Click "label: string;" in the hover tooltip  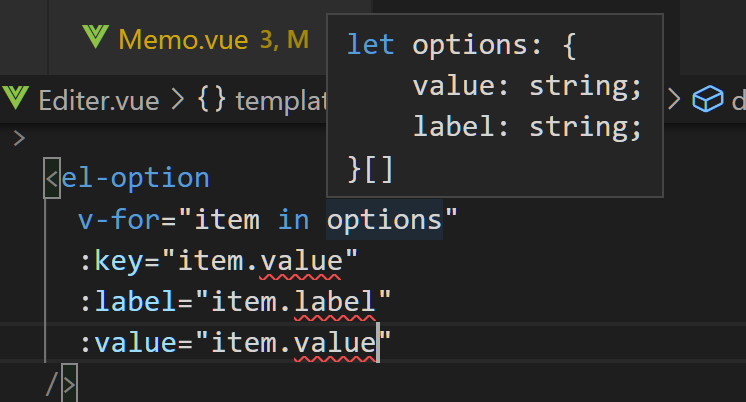tap(526, 127)
